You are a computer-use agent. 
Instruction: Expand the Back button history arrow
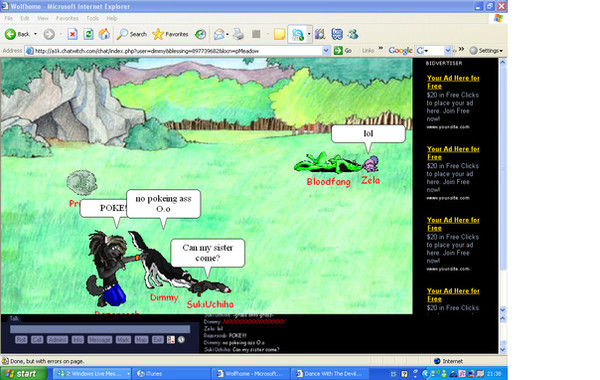click(x=36, y=34)
